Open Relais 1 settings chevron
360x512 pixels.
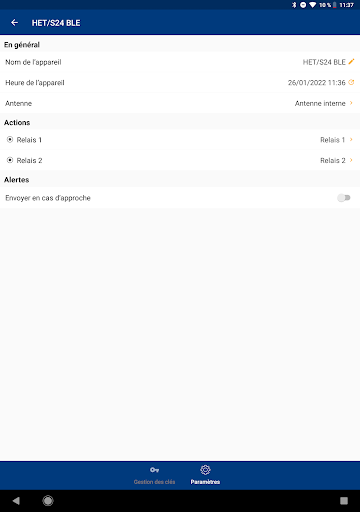point(351,140)
